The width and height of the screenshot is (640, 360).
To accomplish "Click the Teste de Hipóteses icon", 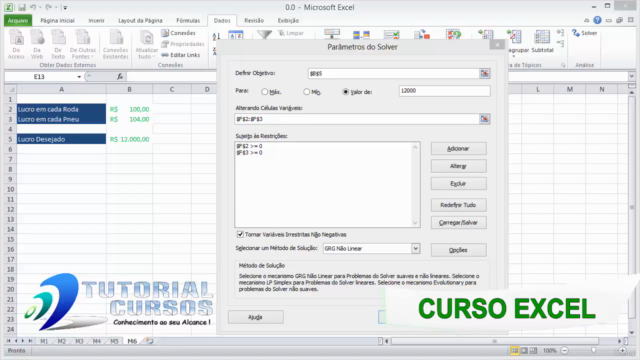I will point(453,34).
